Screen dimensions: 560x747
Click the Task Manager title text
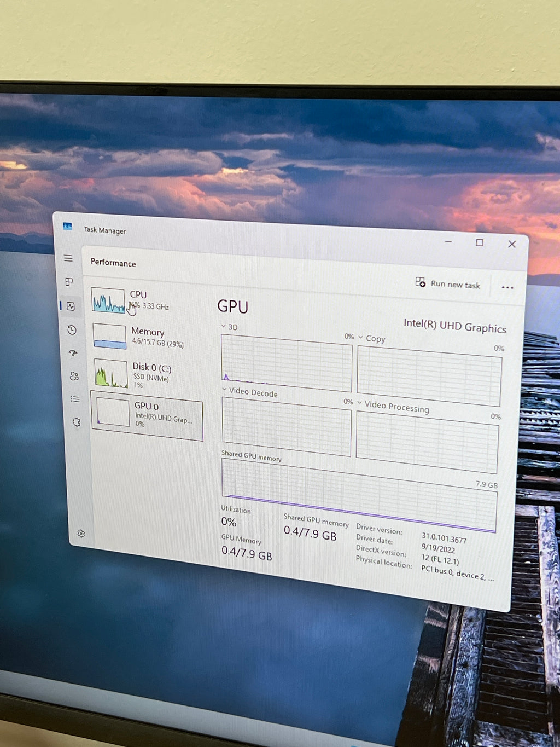coord(104,230)
